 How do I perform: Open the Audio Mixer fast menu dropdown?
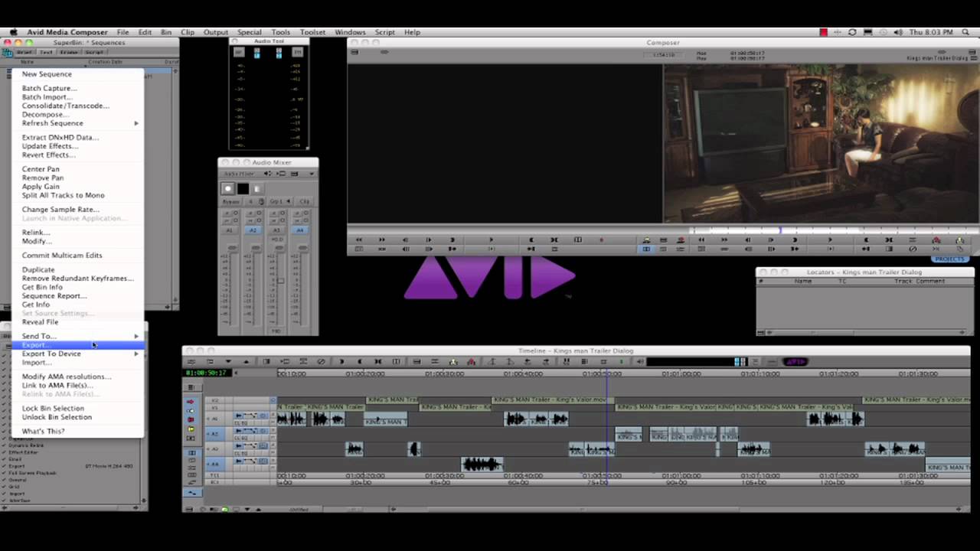click(312, 174)
